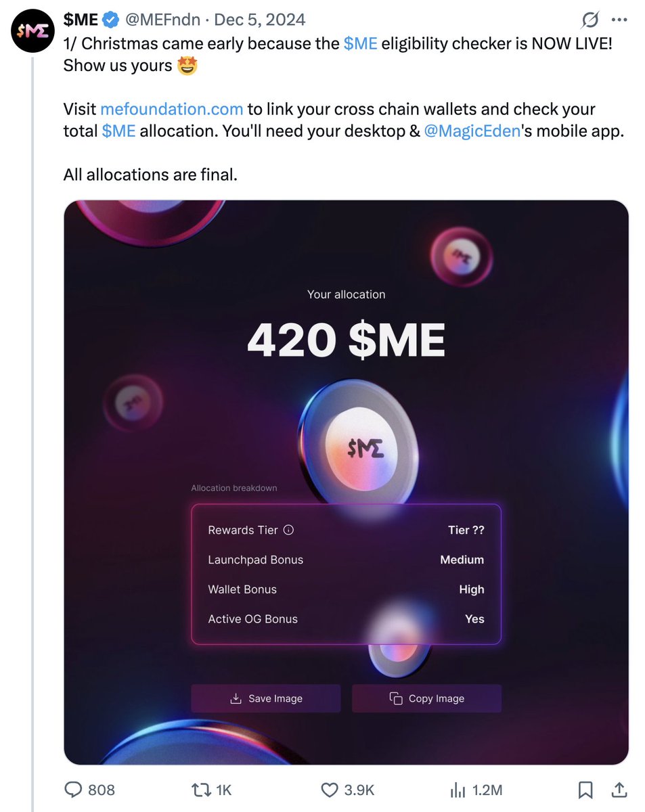645x812 pixels.
Task: Repost this tweet via retweet icon
Action: [x=201, y=790]
